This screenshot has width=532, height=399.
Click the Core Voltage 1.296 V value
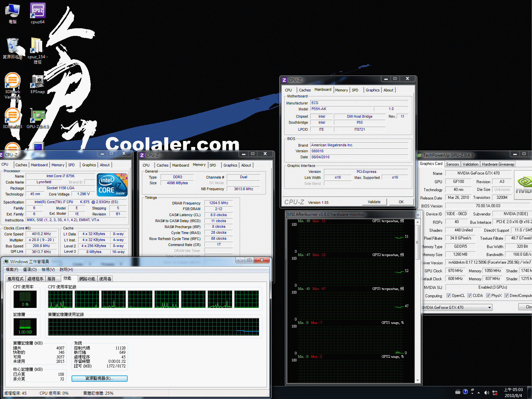[x=83, y=194]
